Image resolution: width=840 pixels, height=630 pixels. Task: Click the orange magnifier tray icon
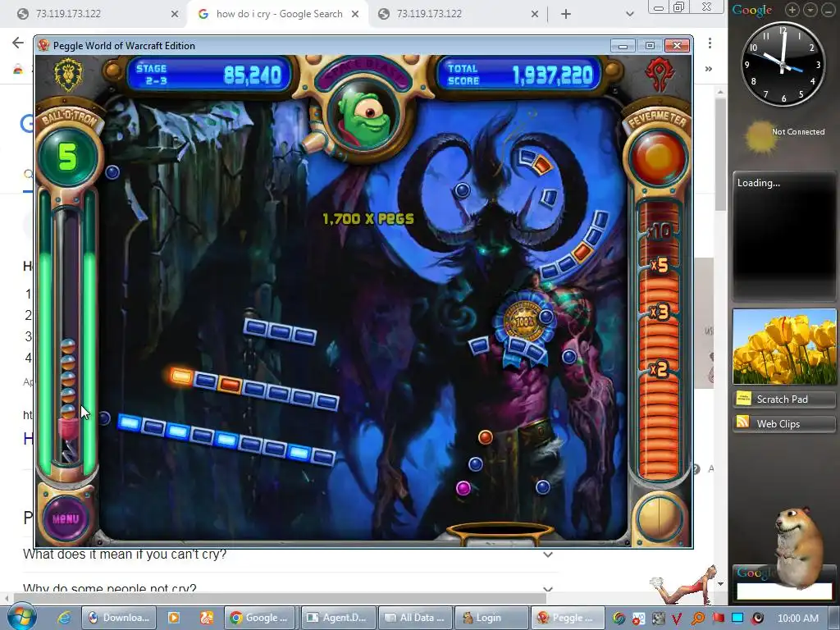[698, 619]
